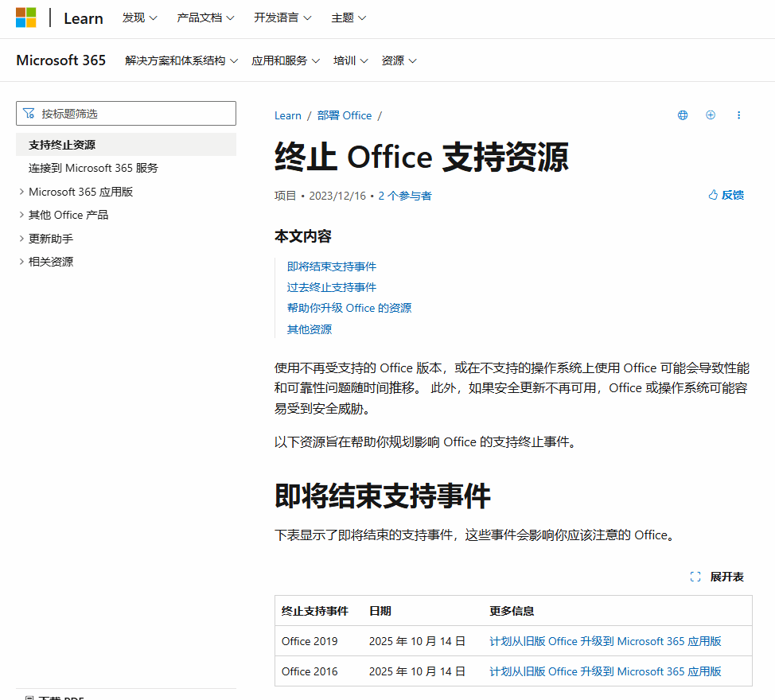Focus the 按标题筛选 filter input
This screenshot has height=700, width=775.
(x=126, y=114)
